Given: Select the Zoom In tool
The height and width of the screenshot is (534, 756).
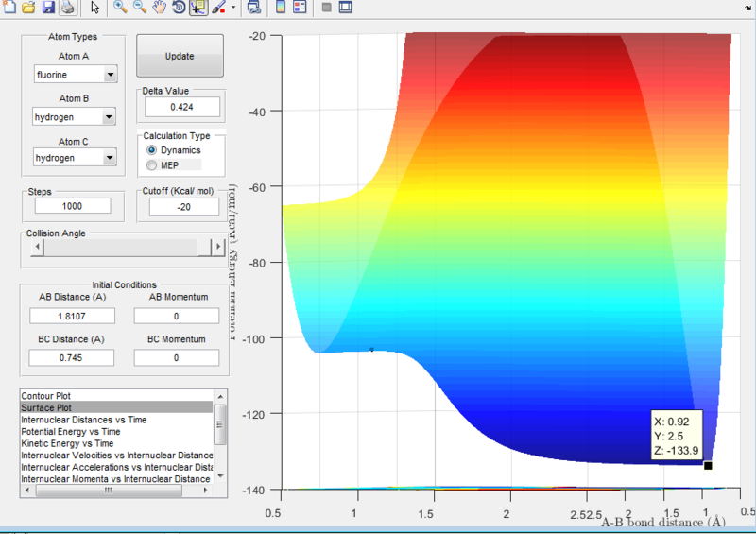Looking at the screenshot, I should coord(120,9).
